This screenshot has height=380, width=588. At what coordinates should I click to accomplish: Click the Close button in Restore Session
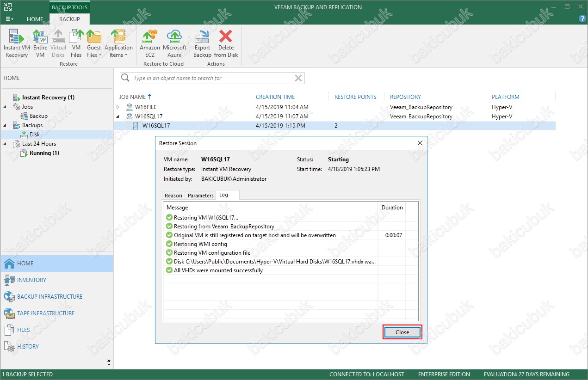[x=402, y=332]
